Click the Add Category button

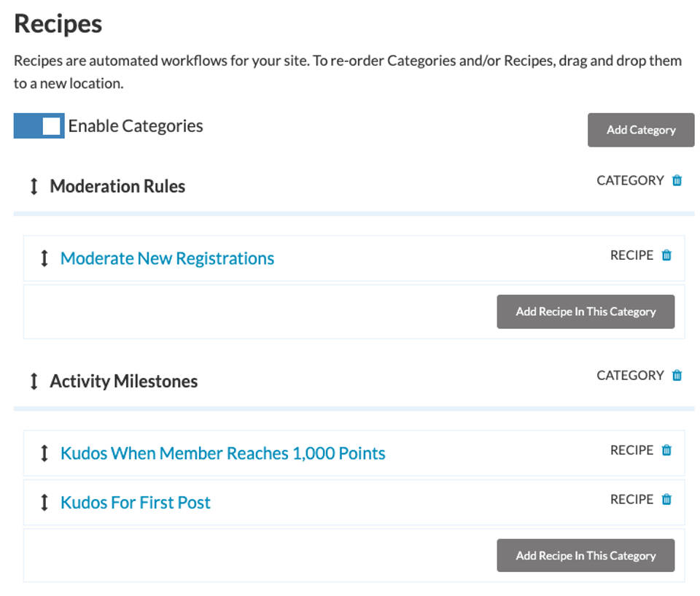(641, 130)
